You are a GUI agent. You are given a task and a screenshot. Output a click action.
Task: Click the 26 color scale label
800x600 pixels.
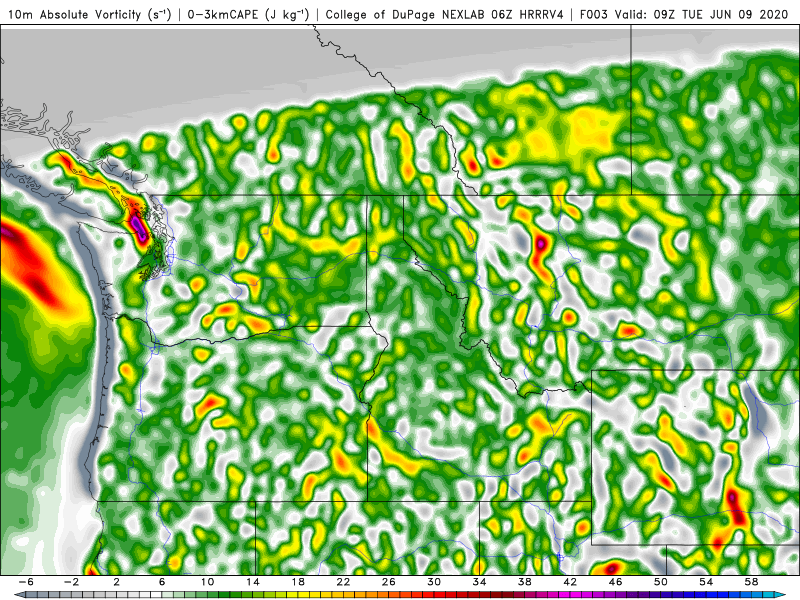pos(389,582)
